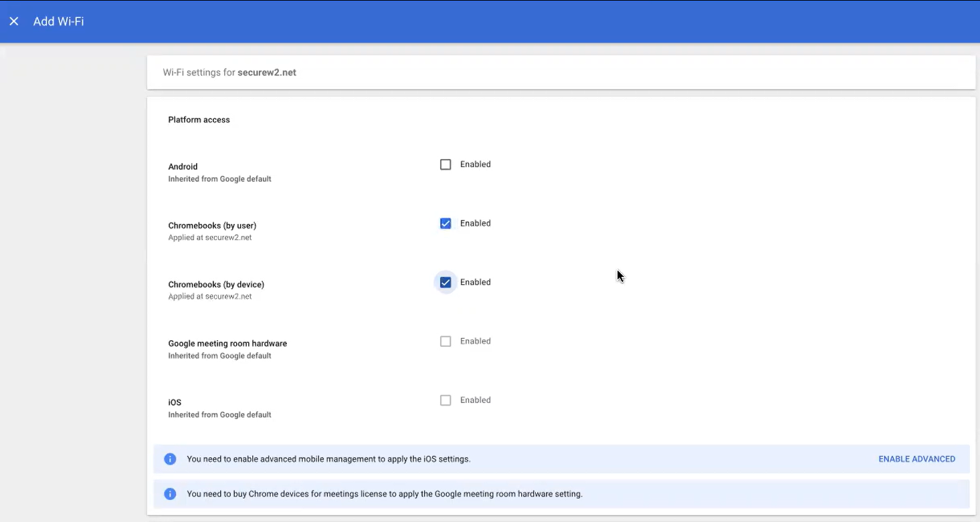The image size is (980, 522).
Task: Check the iOS Enabled checkbox
Action: coord(446,400)
